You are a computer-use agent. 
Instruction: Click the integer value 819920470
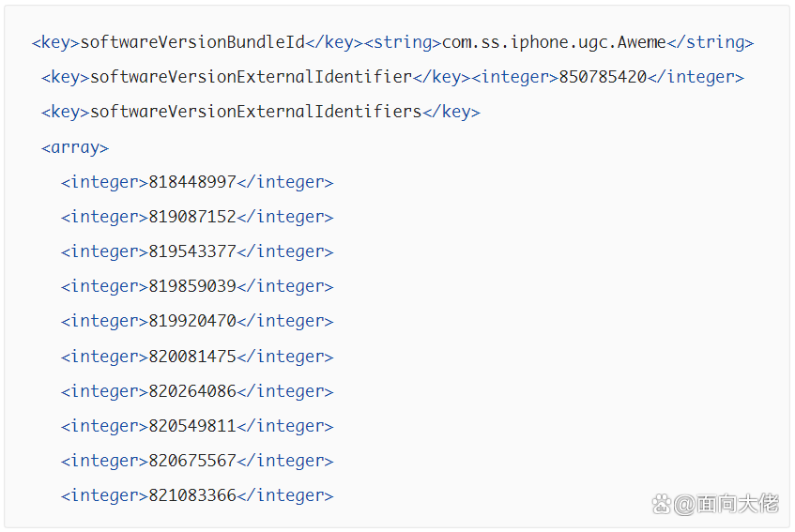click(192, 321)
